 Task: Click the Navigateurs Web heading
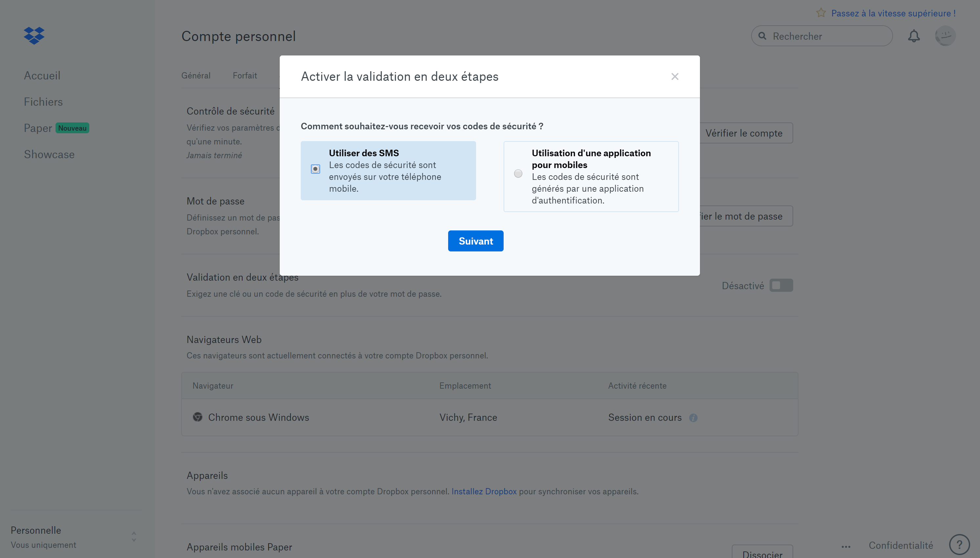pyautogui.click(x=224, y=339)
